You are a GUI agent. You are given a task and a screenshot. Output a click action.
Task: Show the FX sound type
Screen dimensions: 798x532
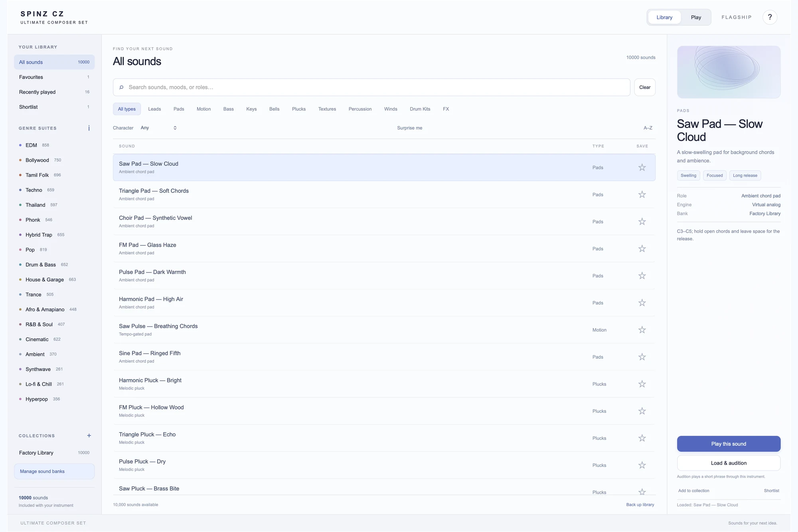[x=446, y=109]
